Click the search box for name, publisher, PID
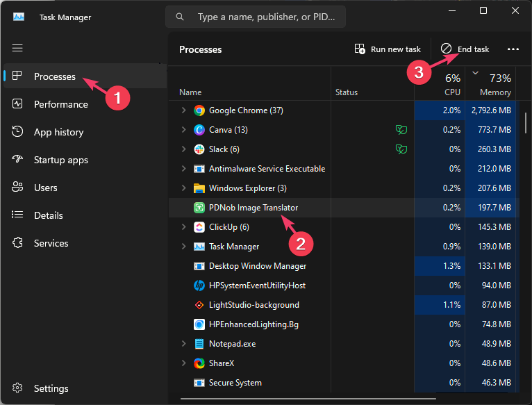 click(256, 17)
